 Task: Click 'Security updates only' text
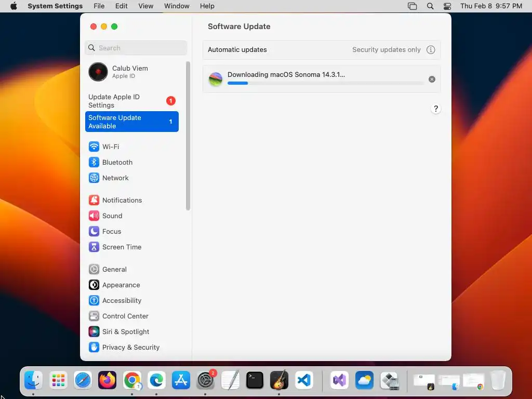(x=387, y=50)
